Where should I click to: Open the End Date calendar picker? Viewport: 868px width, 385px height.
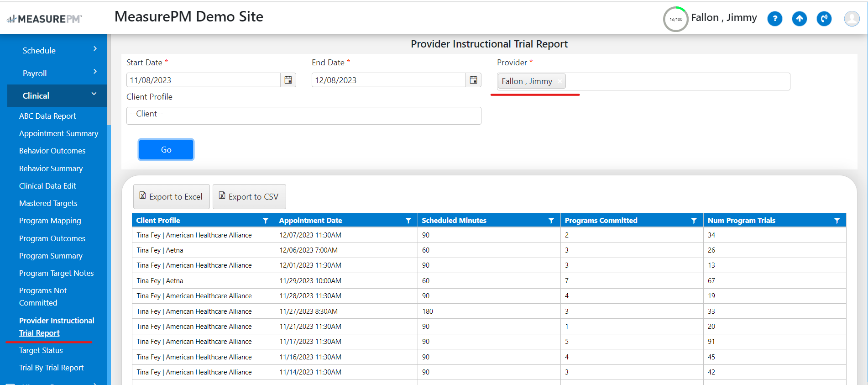coord(474,80)
